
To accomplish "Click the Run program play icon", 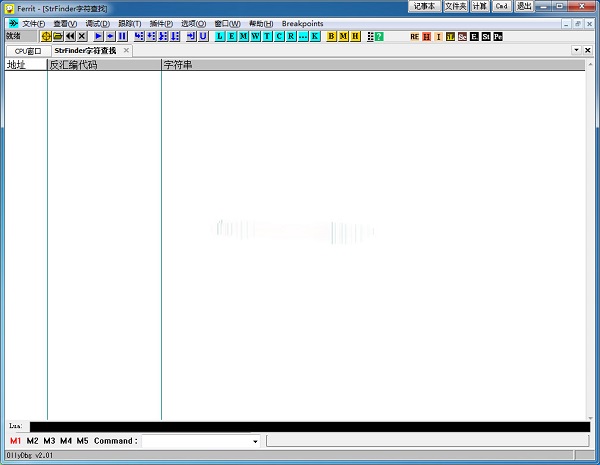I will click(99, 36).
